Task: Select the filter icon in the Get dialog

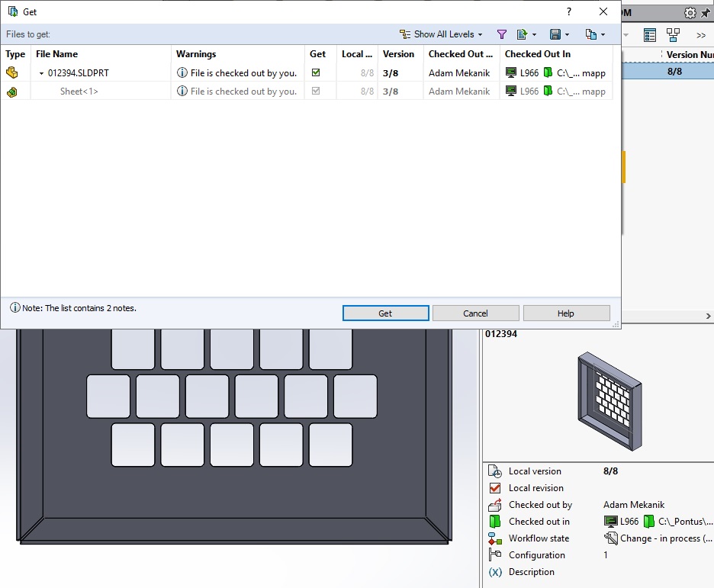Action: pyautogui.click(x=502, y=34)
